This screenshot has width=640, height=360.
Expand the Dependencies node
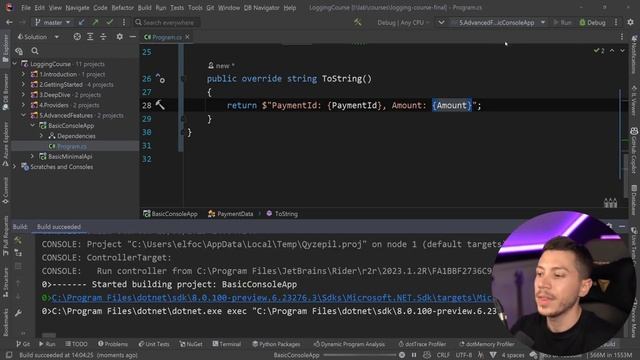[41, 136]
